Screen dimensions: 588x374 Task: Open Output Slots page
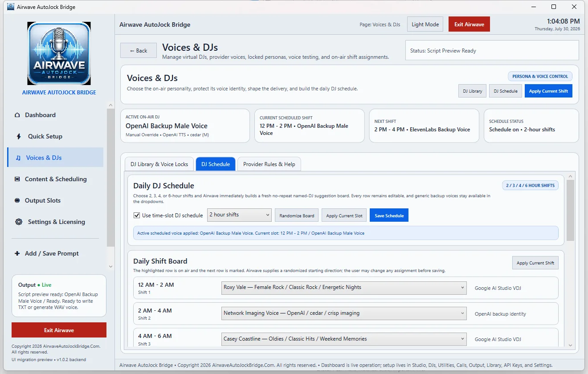click(x=55, y=200)
